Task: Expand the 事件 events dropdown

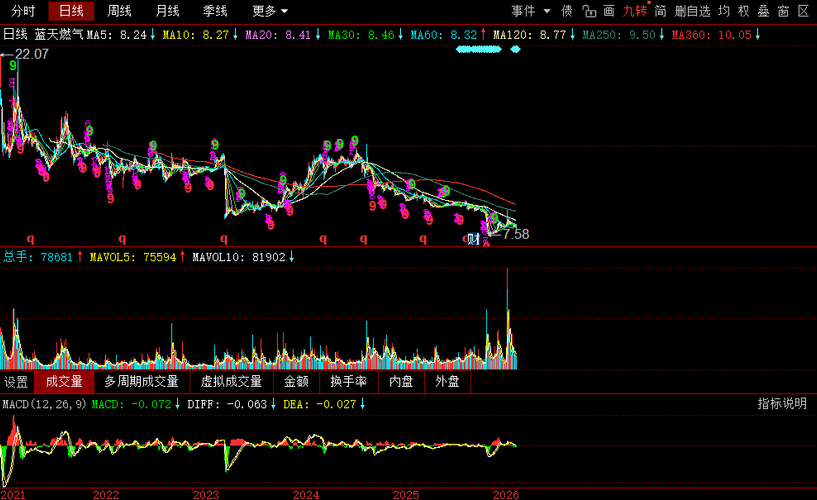Action: pyautogui.click(x=531, y=11)
